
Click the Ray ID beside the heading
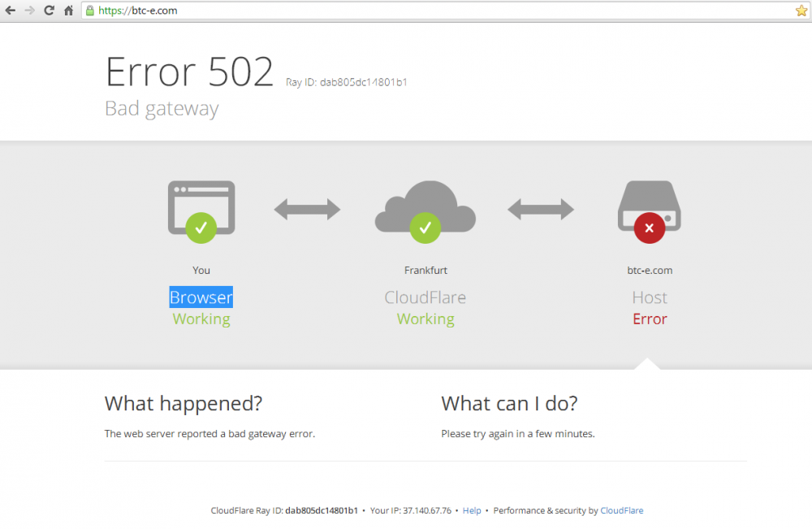(x=347, y=82)
